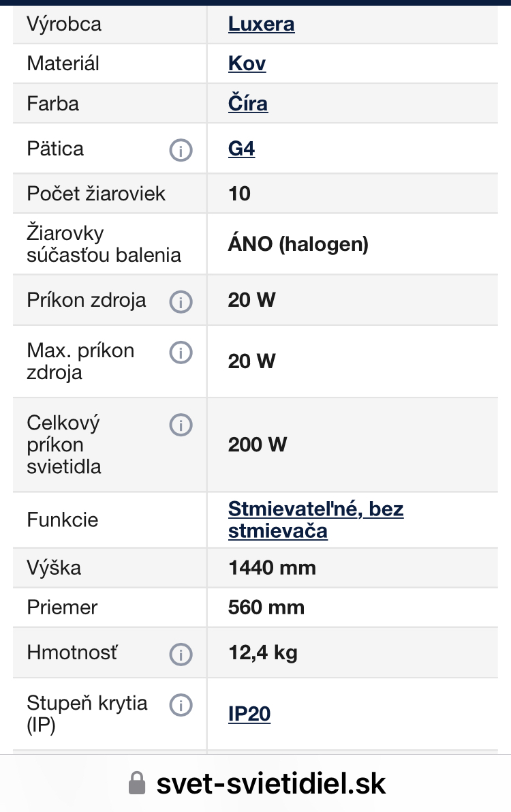Tap the svet-svietidiel.sk address bar
Viewport: 511px width, 812px height.
point(271,783)
